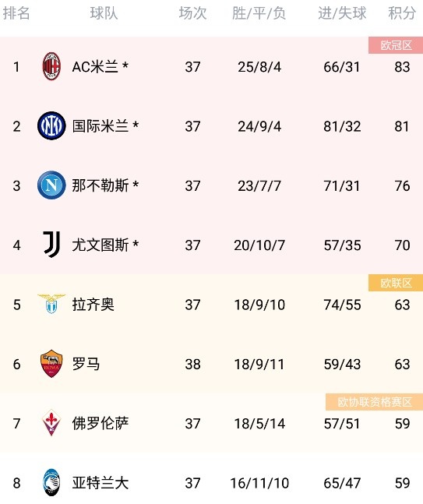Open the AC Milan club crest
This screenshot has height=504, width=423.
[51, 66]
